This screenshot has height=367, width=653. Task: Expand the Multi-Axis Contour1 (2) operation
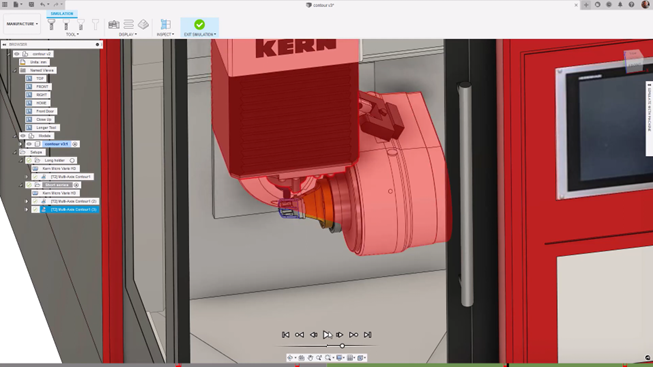(x=27, y=201)
